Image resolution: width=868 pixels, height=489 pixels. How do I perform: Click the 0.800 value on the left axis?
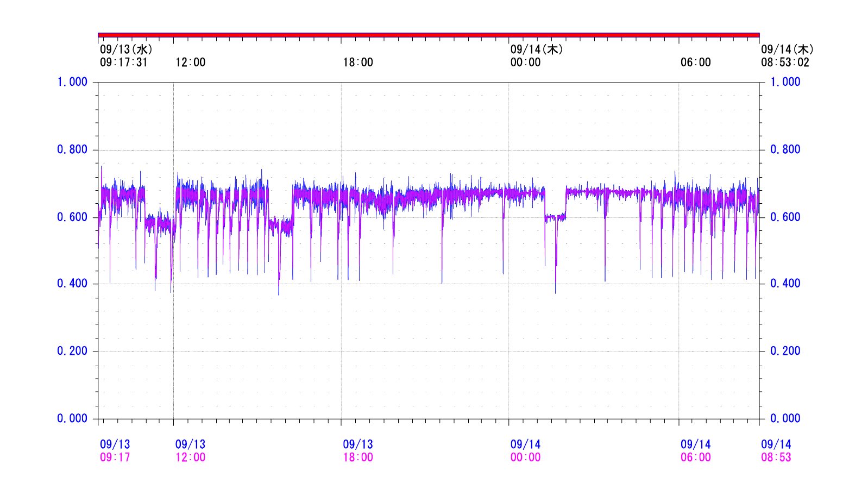click(72, 149)
